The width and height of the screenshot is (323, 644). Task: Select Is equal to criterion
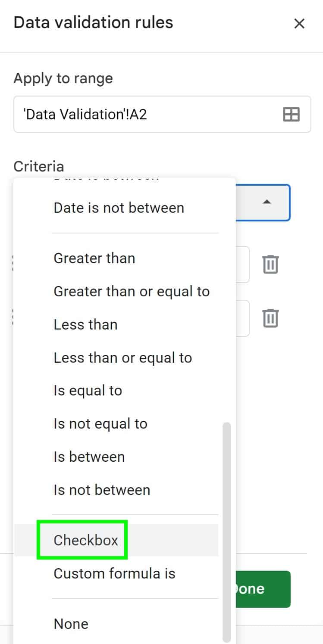88,391
